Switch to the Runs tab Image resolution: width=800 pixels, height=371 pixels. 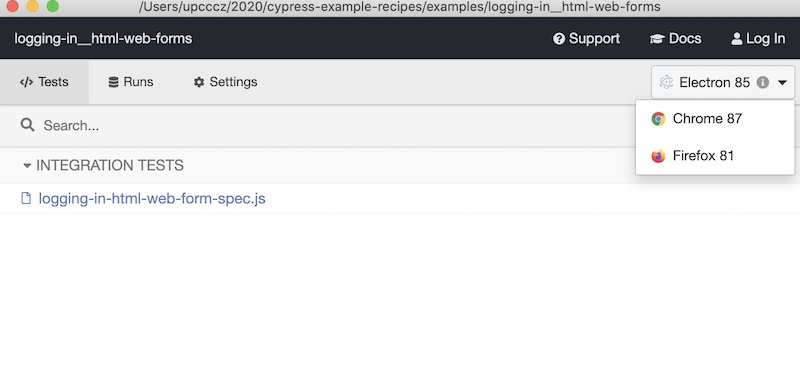point(131,82)
